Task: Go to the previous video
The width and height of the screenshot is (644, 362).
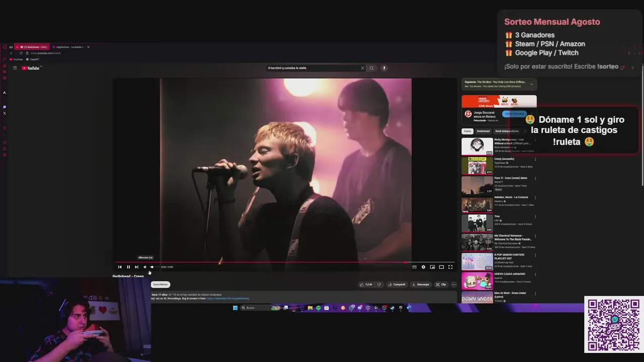Action: 120,267
